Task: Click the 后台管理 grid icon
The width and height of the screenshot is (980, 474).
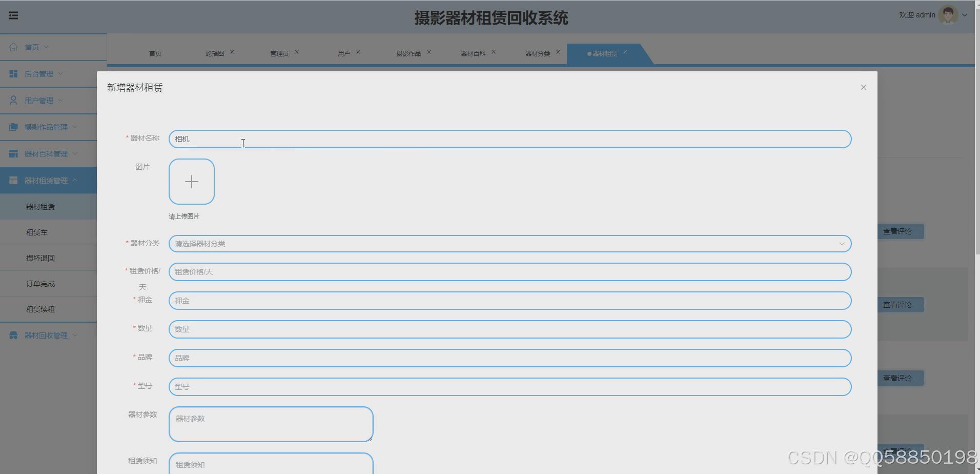Action: tap(13, 73)
